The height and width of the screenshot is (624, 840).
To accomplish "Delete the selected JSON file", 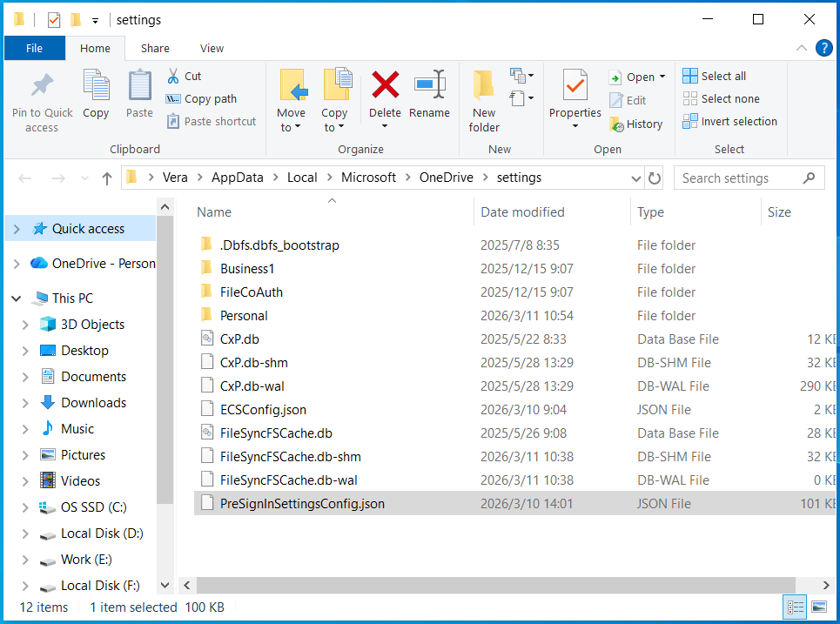I will (x=385, y=96).
